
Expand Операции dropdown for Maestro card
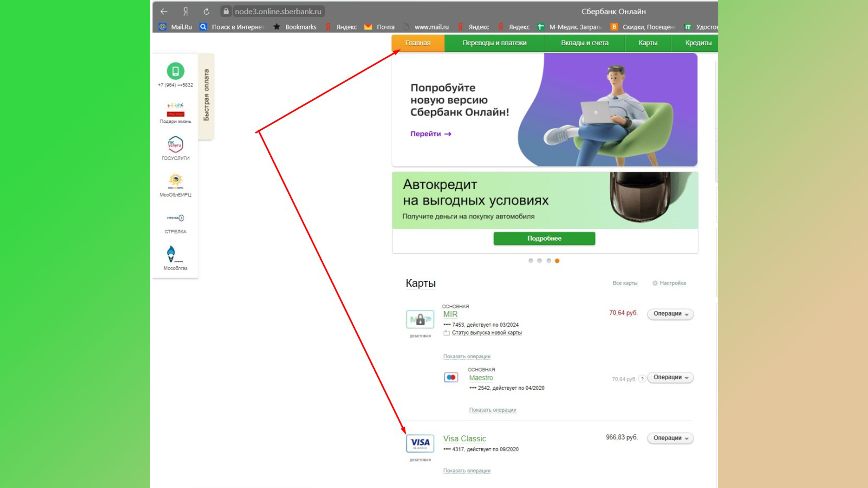pyautogui.click(x=670, y=378)
